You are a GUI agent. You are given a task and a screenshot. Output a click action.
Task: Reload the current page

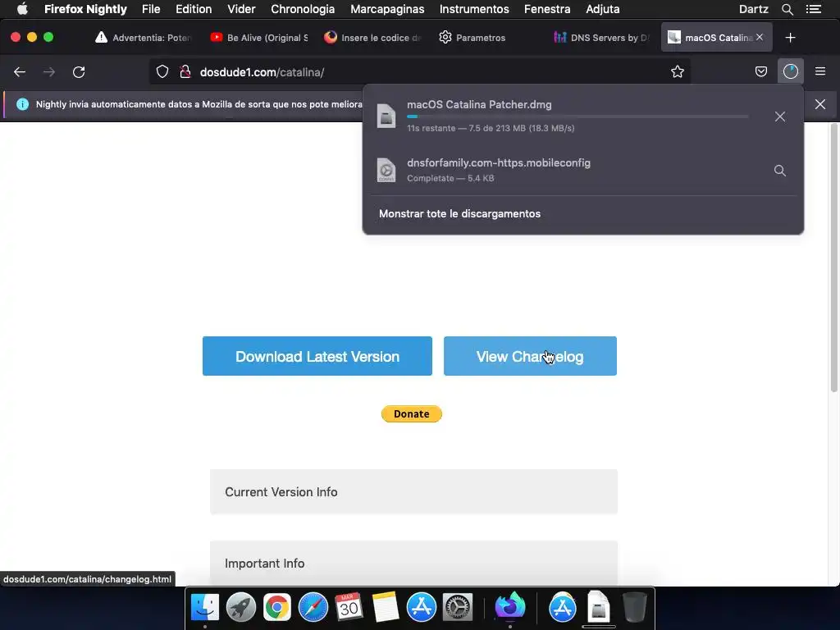click(79, 72)
